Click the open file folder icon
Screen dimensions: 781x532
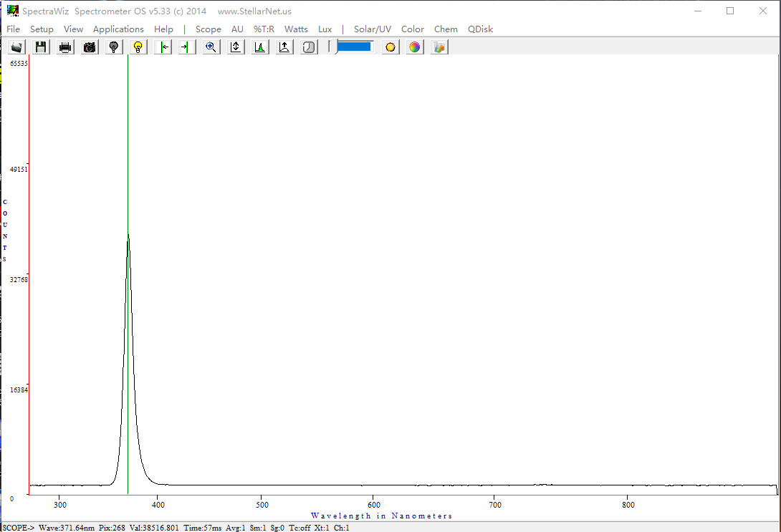coord(16,47)
